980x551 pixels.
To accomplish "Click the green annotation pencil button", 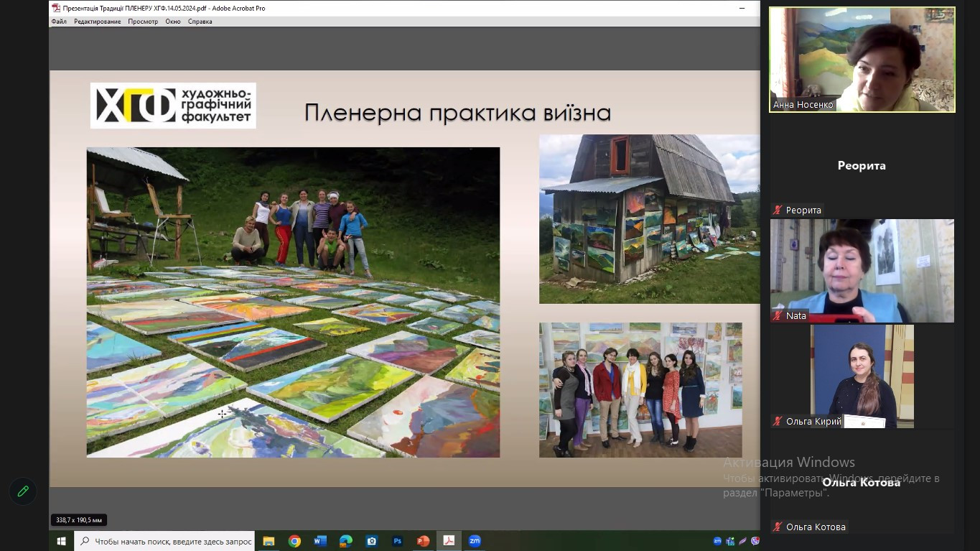I will click(23, 491).
